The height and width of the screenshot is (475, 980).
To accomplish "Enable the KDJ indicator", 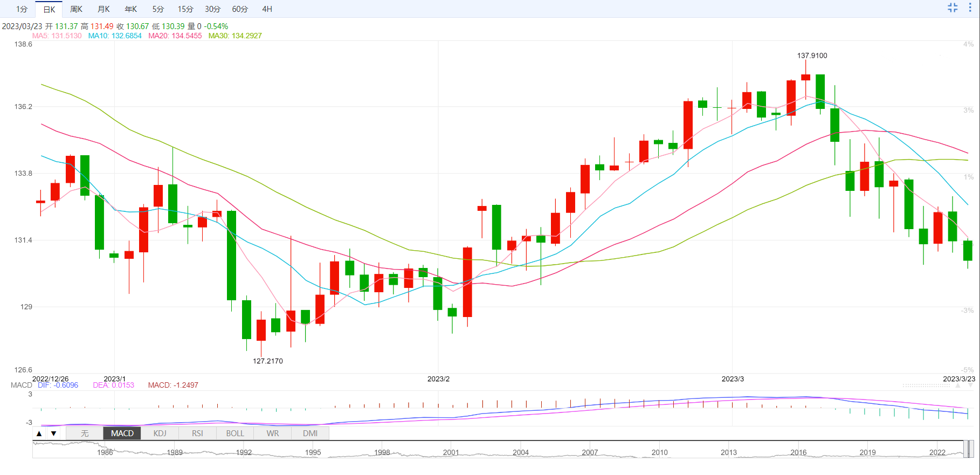I will pyautogui.click(x=160, y=433).
